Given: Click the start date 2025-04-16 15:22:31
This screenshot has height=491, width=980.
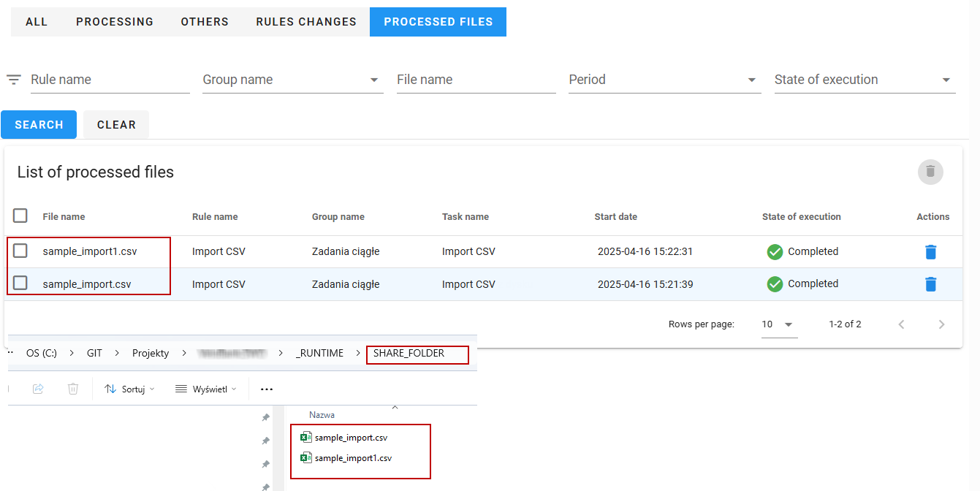Looking at the screenshot, I should pyautogui.click(x=645, y=251).
